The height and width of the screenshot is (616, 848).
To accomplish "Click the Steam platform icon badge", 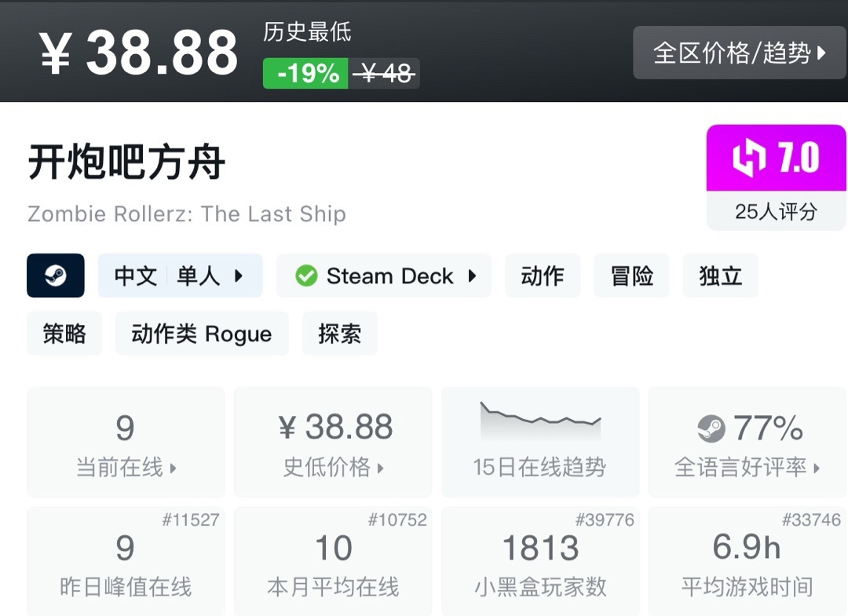I will [55, 275].
